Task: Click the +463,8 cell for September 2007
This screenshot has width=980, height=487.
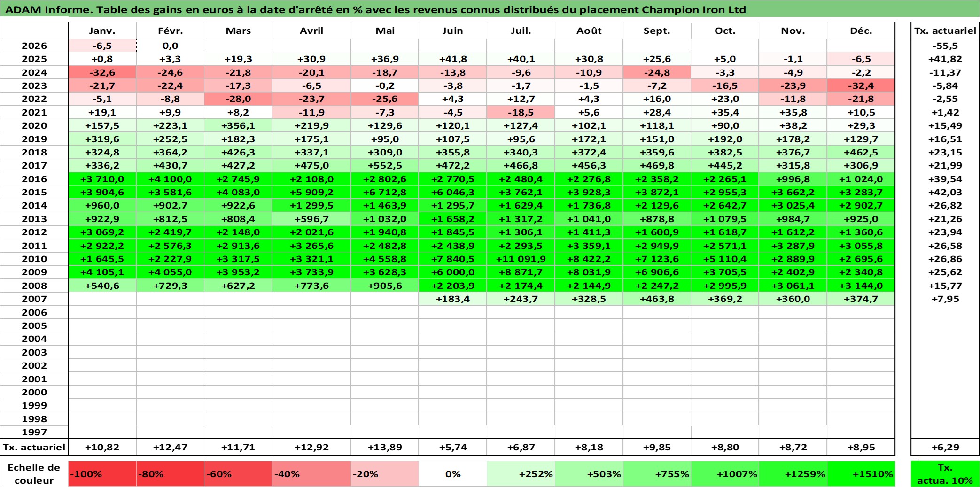Action: (x=657, y=299)
